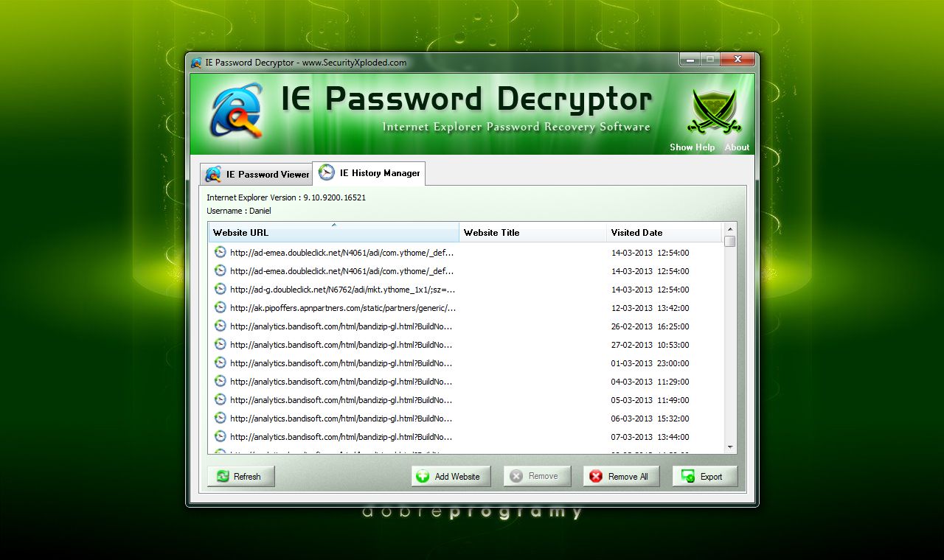Click the visited date 01-03-2013 23:00:00
The image size is (944, 560).
pos(650,363)
